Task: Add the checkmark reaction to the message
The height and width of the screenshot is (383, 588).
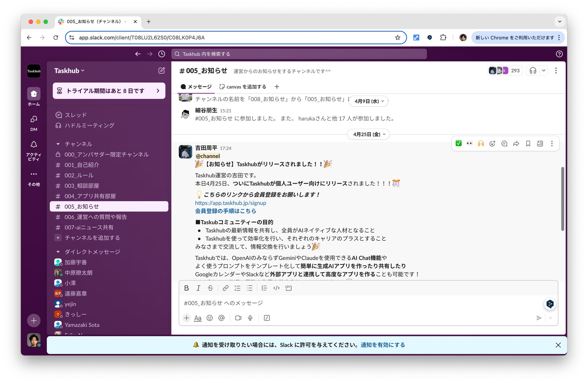Action: tap(458, 144)
